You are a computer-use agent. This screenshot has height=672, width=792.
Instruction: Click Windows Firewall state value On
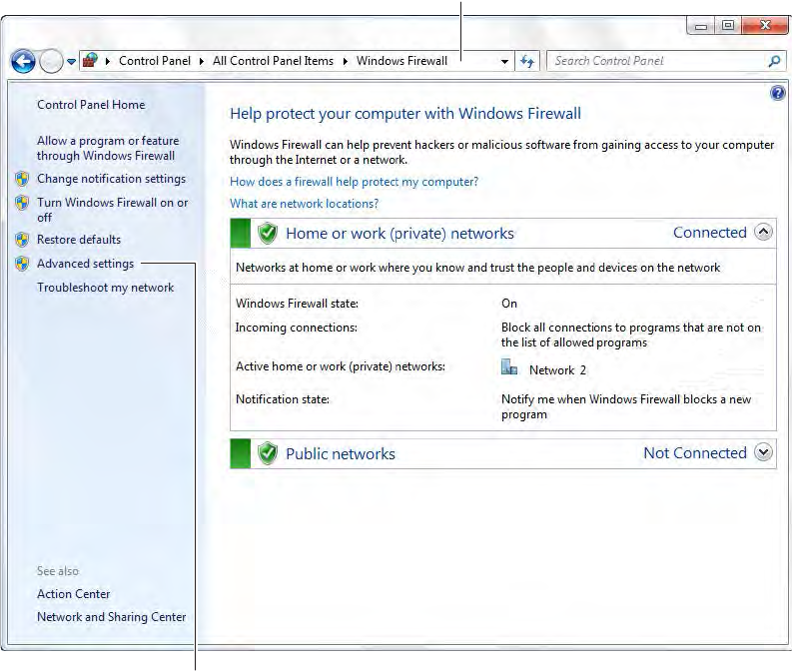pyautogui.click(x=509, y=304)
